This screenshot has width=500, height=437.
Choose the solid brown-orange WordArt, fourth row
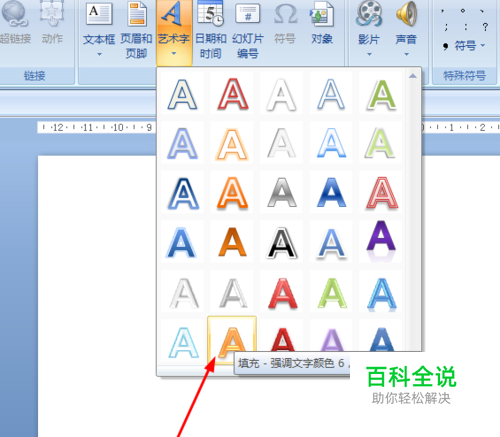coord(232,242)
